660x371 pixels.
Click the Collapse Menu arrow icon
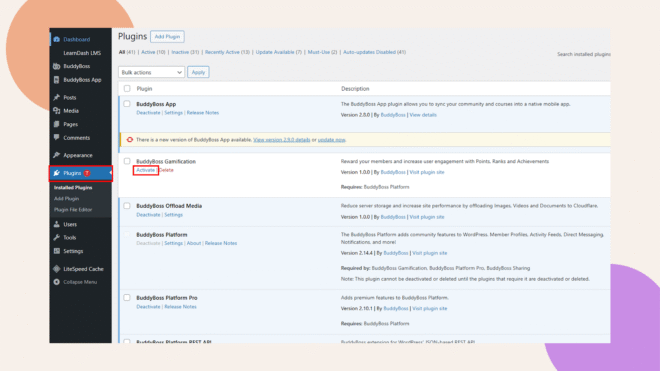pyautogui.click(x=56, y=282)
